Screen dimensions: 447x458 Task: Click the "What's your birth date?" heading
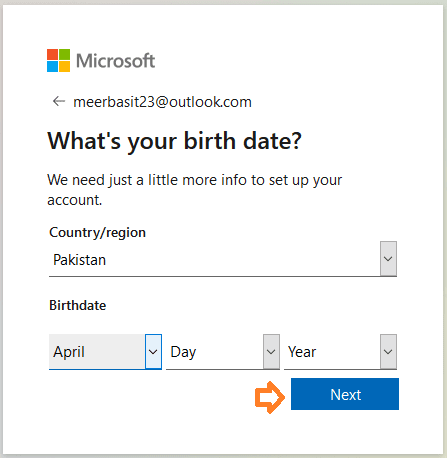174,141
